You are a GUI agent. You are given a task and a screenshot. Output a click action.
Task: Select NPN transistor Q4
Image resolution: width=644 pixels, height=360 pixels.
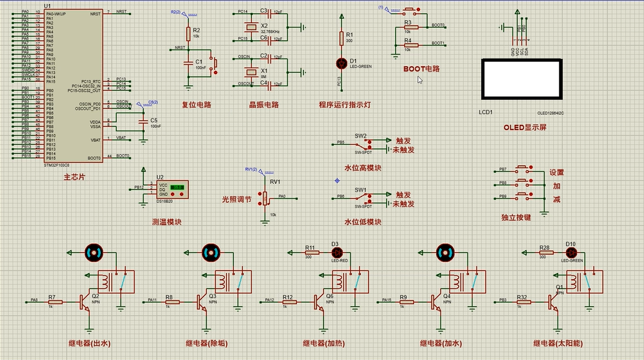click(436, 303)
